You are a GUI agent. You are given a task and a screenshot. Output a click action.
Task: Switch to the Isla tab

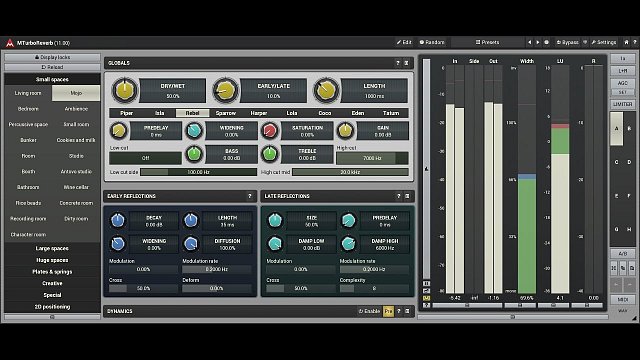(160, 113)
